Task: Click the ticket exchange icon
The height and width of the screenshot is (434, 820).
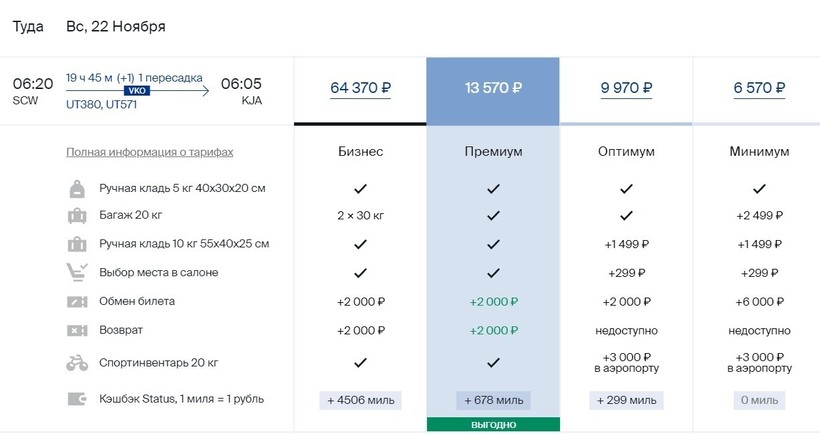Action: [77, 302]
